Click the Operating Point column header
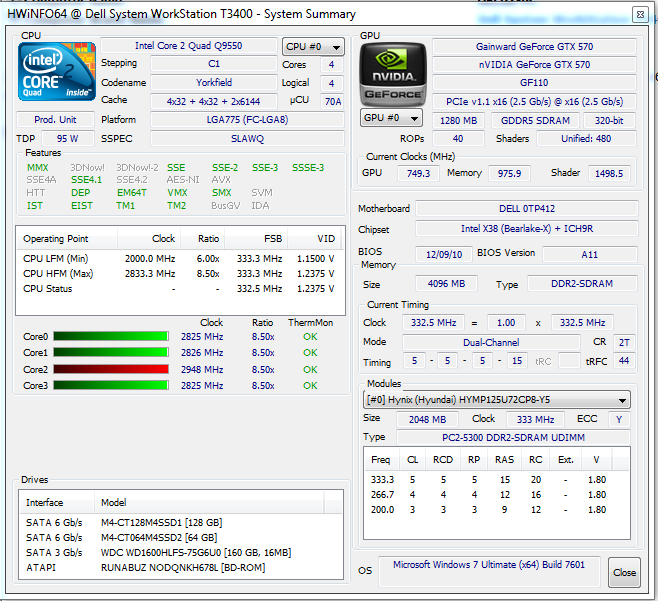Image resolution: width=658 pixels, height=601 pixels. (67, 239)
